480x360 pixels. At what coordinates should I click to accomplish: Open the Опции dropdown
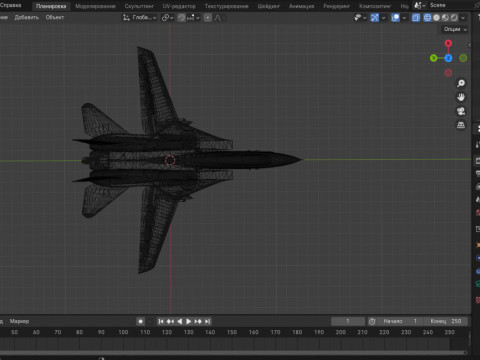coord(455,29)
